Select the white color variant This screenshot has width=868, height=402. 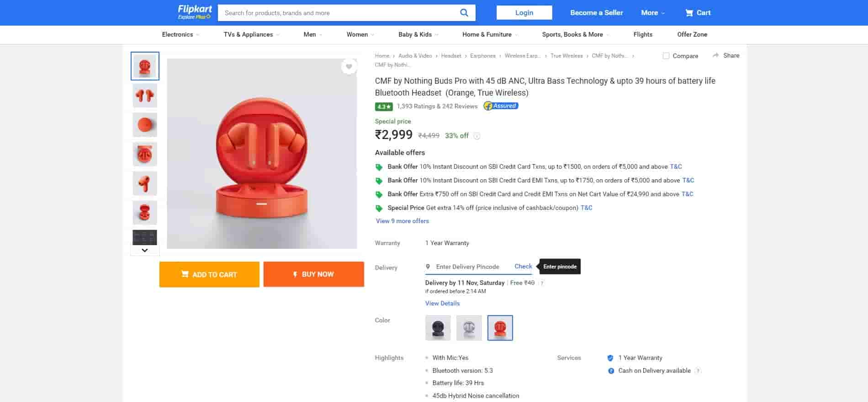(469, 328)
